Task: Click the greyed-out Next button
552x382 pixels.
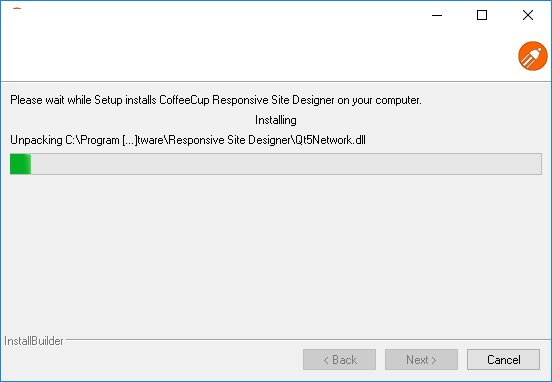Action: (x=421, y=359)
